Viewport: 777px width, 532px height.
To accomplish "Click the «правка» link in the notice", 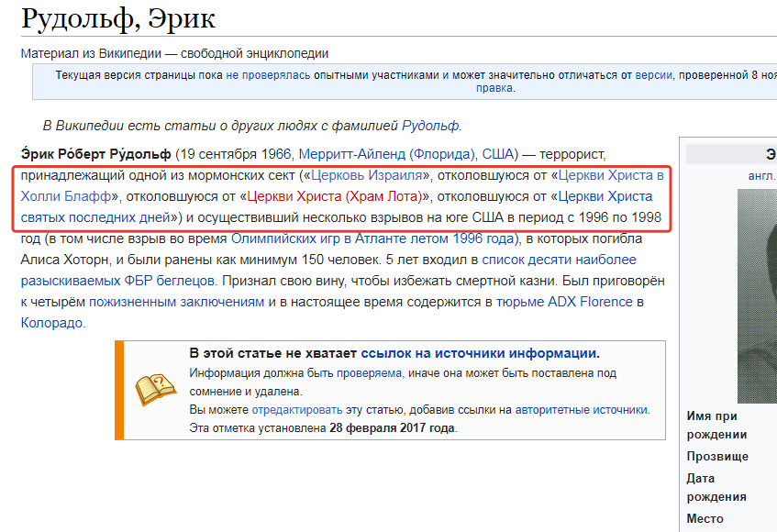I will 494,88.
